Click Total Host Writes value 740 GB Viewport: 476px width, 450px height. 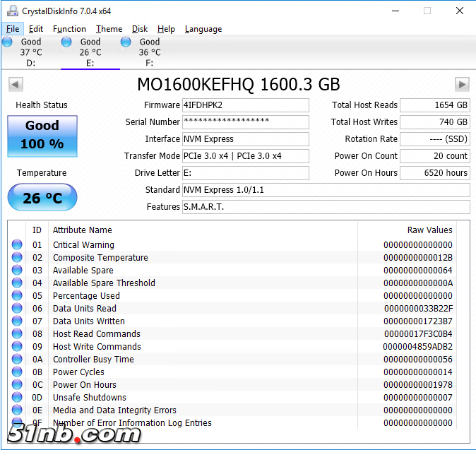click(435, 122)
